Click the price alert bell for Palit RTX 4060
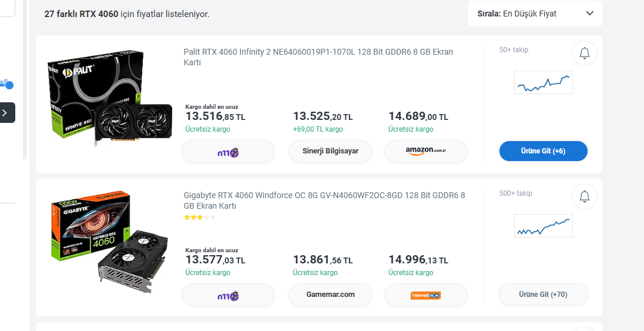 point(584,54)
